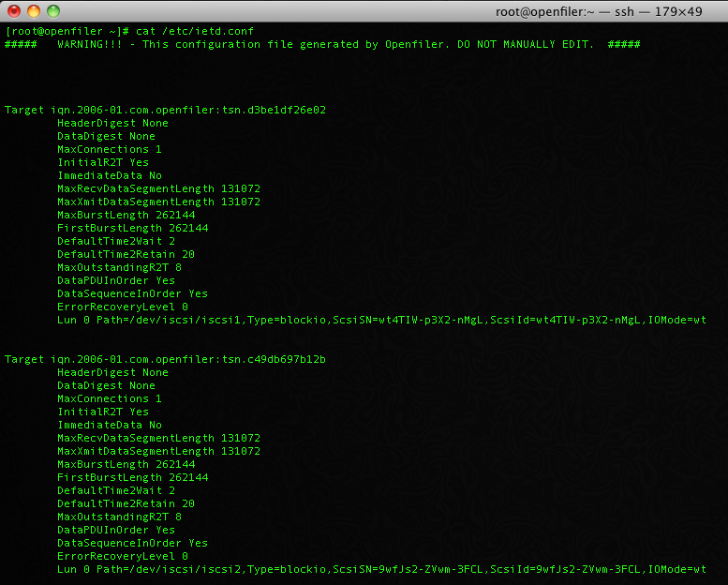Viewport: 728px width, 585px height.
Task: Click 'InitialR2T Yes' under target c49db697b12b
Action: click(103, 412)
